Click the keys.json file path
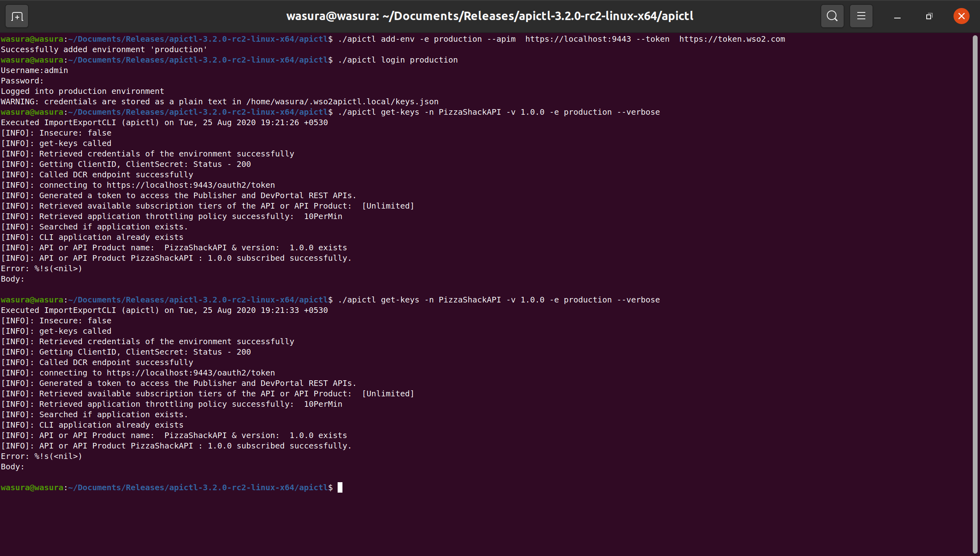The height and width of the screenshot is (556, 980). point(343,101)
